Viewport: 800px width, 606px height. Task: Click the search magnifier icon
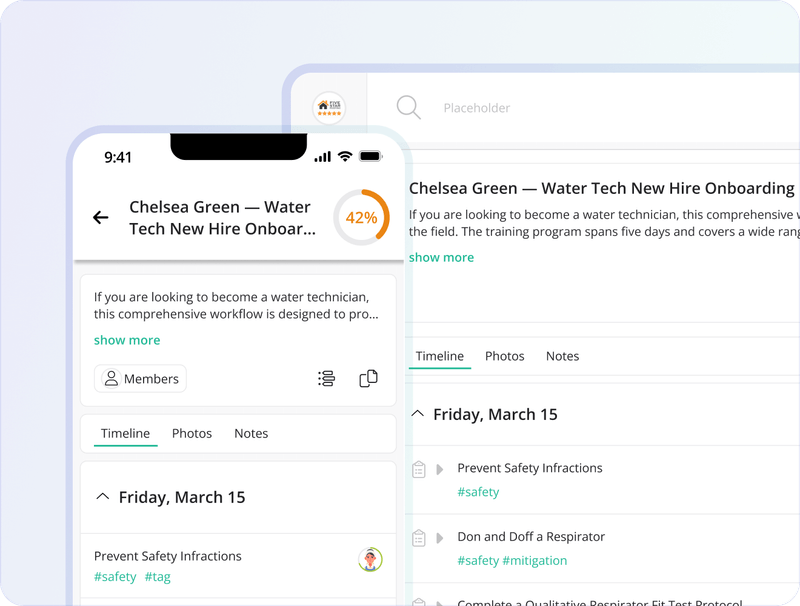(408, 107)
